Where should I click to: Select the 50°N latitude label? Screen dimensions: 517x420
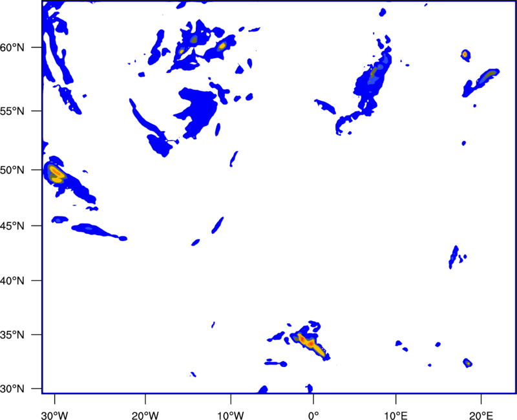tap(12, 171)
